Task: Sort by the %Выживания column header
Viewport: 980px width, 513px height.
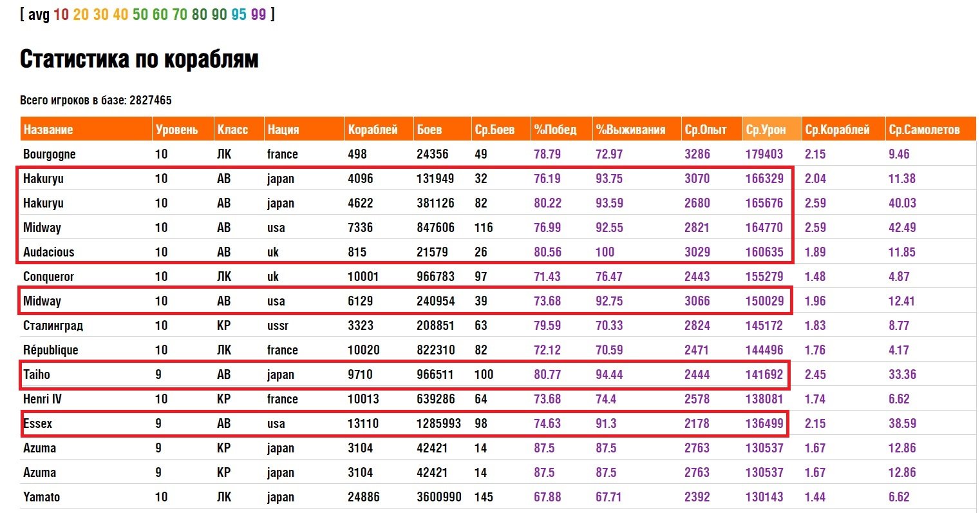Action: point(630,130)
